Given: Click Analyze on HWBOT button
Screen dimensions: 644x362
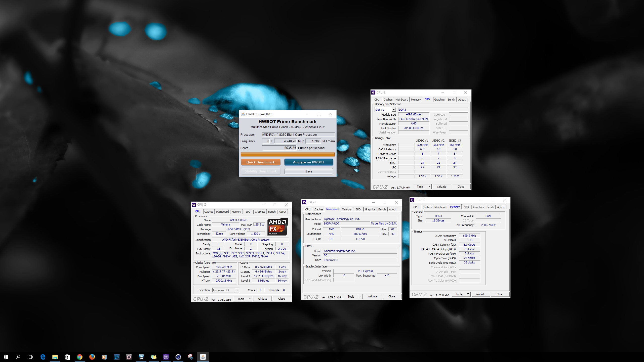Looking at the screenshot, I should coord(308,162).
